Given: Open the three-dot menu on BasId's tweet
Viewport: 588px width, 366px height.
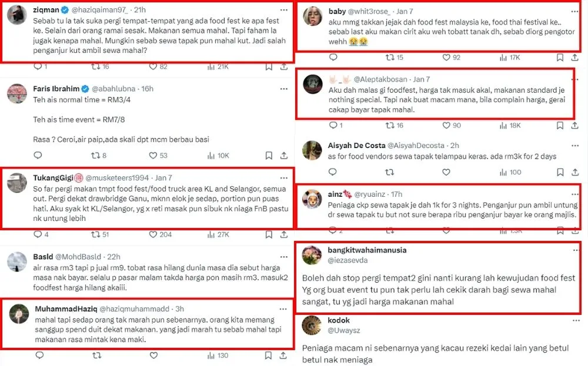Looking at the screenshot, I should (x=284, y=256).
